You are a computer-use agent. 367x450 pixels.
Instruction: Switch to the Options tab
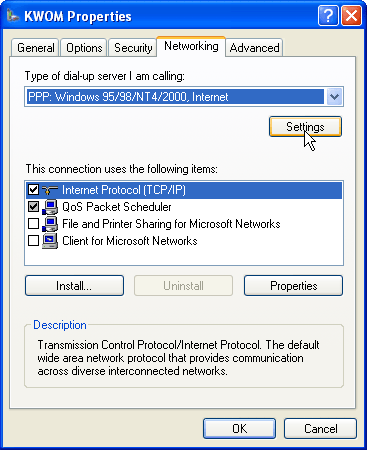84,48
